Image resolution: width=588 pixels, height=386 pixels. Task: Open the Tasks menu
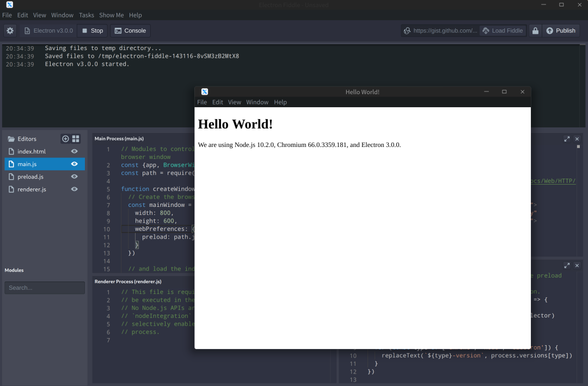tap(86, 15)
